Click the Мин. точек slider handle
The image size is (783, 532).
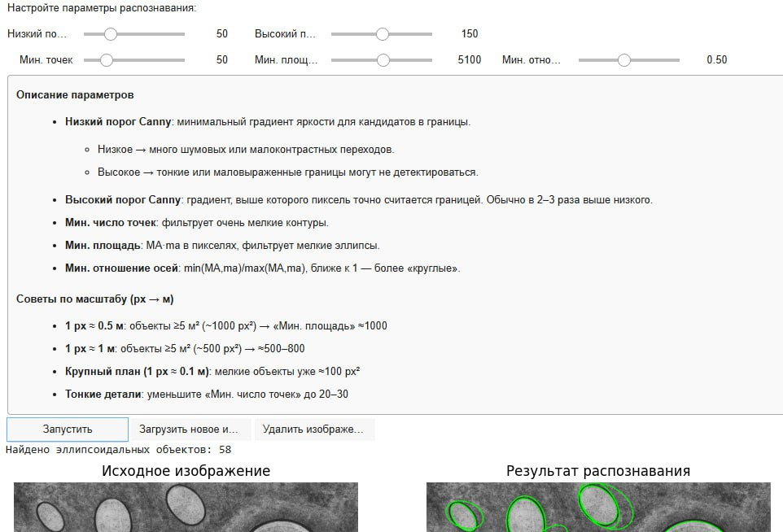pos(106,59)
